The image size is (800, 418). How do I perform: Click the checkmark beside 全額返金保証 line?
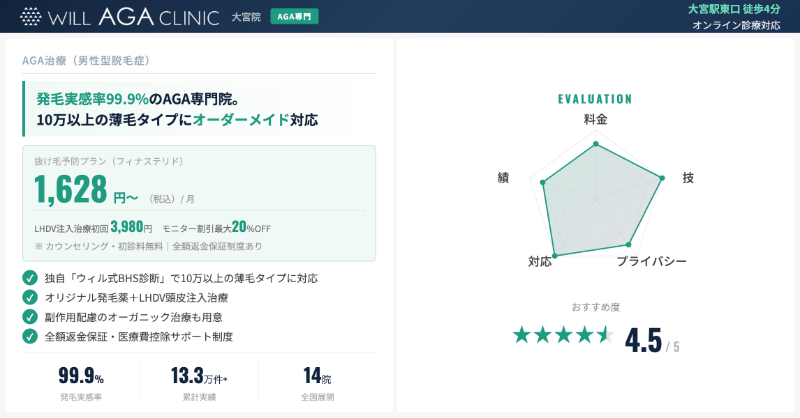tap(30, 336)
